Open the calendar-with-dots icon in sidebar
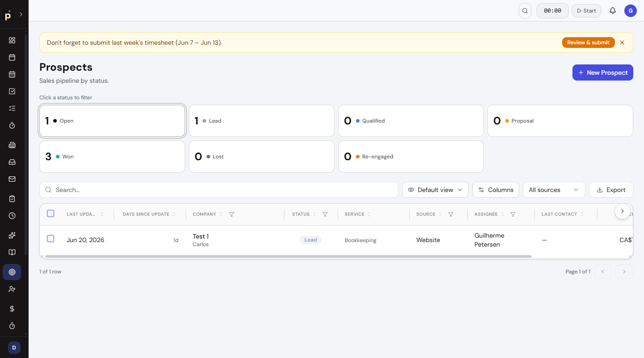644x358 pixels. click(12, 74)
